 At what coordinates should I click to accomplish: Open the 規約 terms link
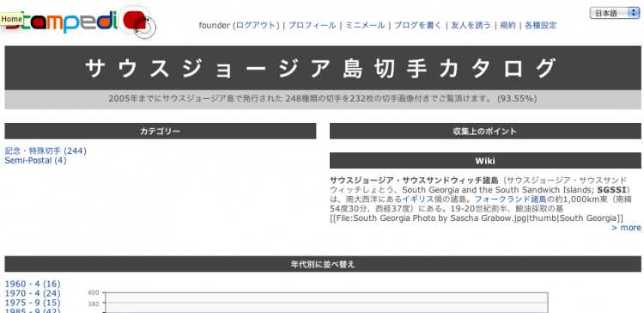[x=507, y=25]
